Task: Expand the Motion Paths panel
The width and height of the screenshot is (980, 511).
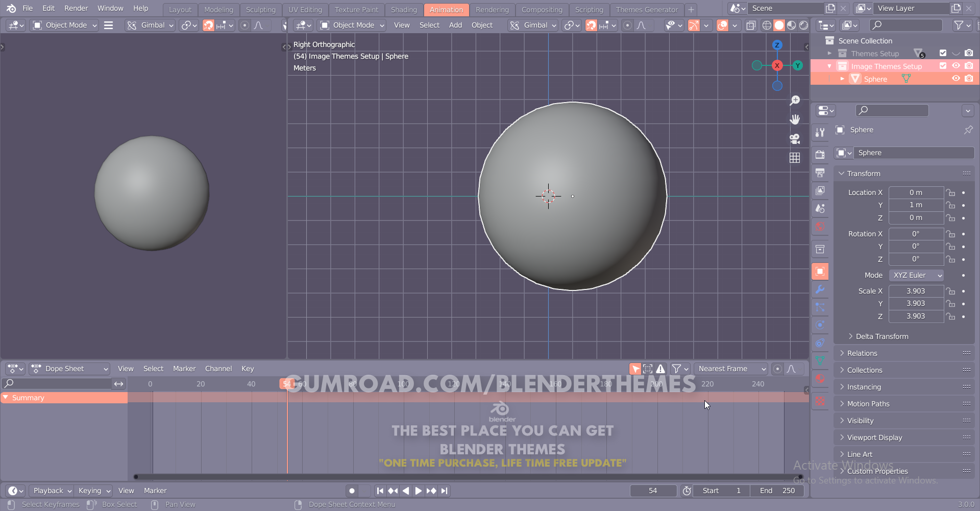Action: coord(904,404)
